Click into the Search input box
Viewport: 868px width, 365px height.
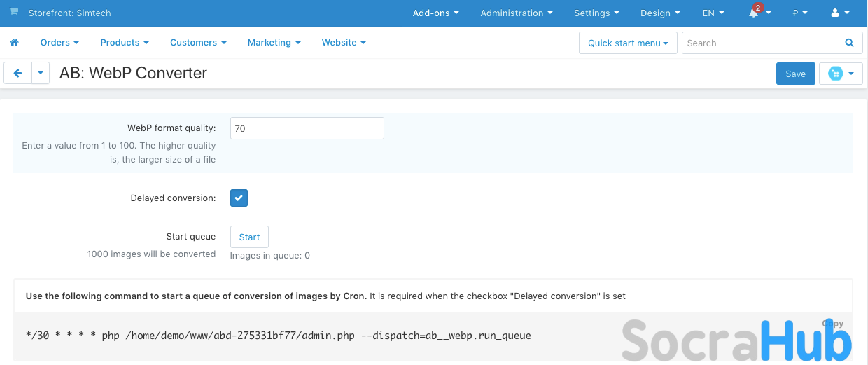(758, 43)
